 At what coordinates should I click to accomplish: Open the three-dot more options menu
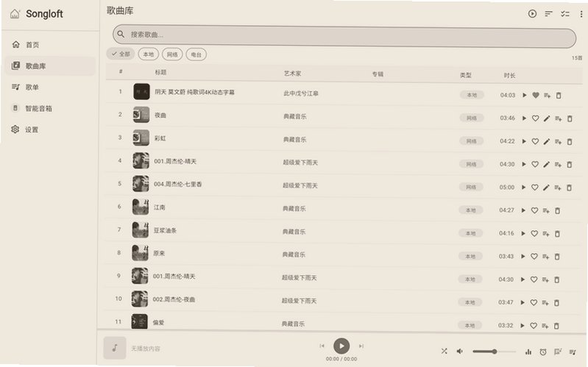581,14
